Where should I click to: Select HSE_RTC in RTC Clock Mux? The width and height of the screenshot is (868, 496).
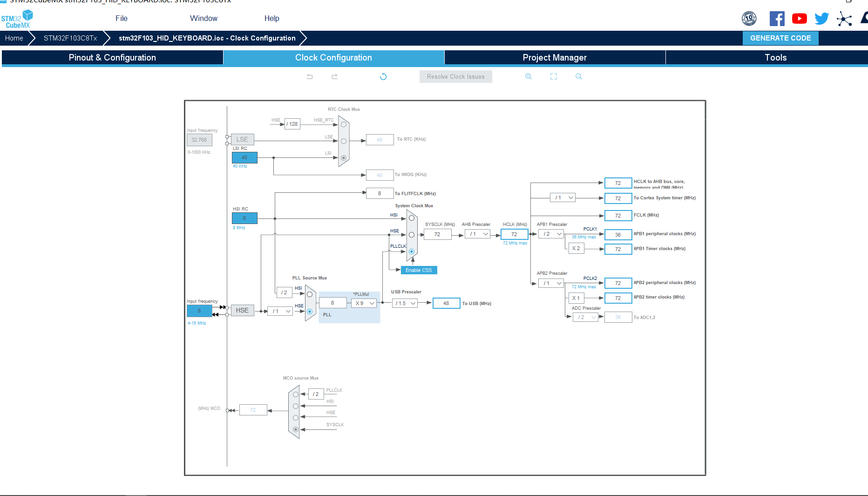point(344,124)
